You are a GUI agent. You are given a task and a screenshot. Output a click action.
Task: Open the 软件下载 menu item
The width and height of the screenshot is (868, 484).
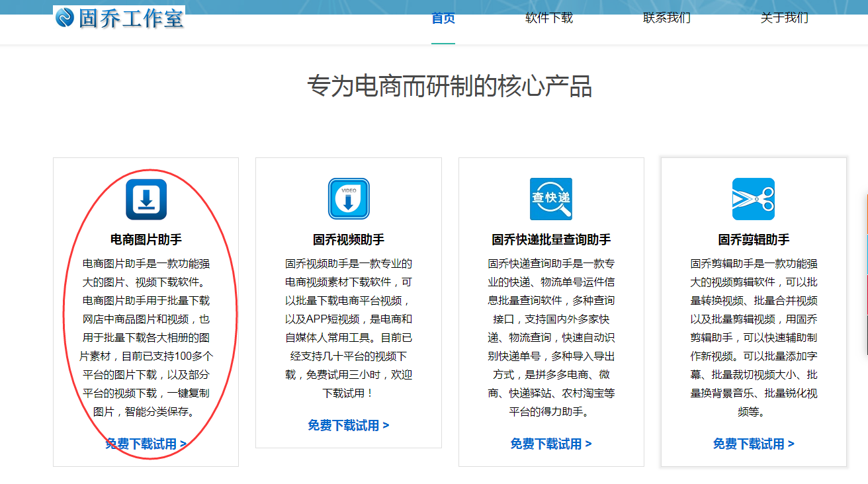click(x=549, y=19)
